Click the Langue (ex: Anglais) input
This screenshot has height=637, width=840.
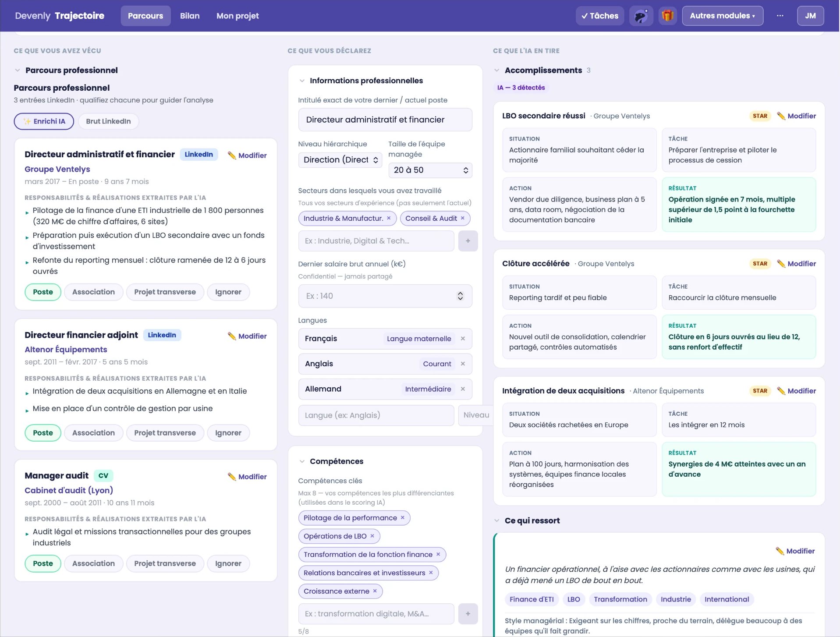[x=376, y=415]
